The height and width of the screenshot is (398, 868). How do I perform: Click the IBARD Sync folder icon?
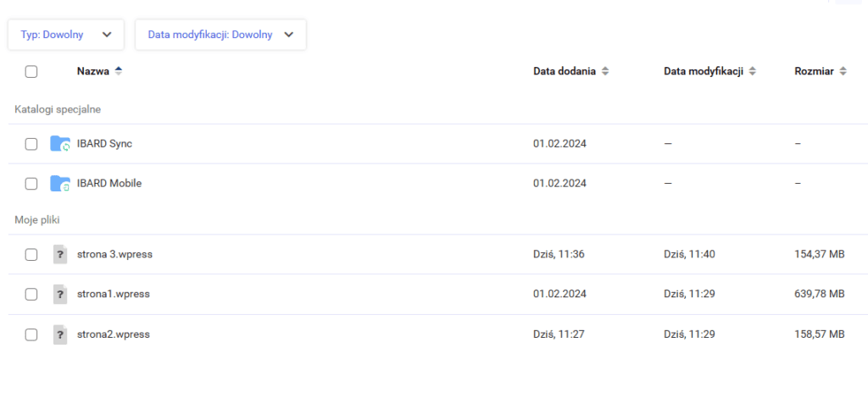[x=60, y=144]
